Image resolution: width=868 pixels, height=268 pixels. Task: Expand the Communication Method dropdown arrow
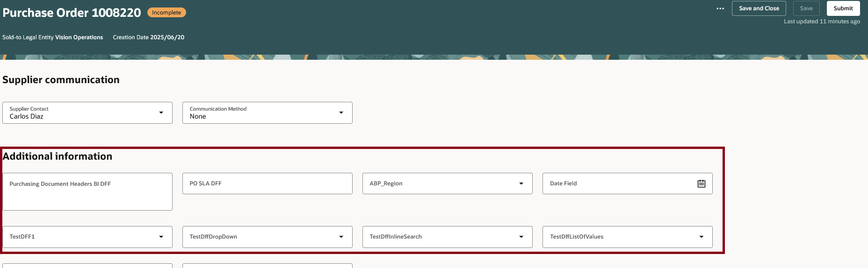[x=341, y=113]
